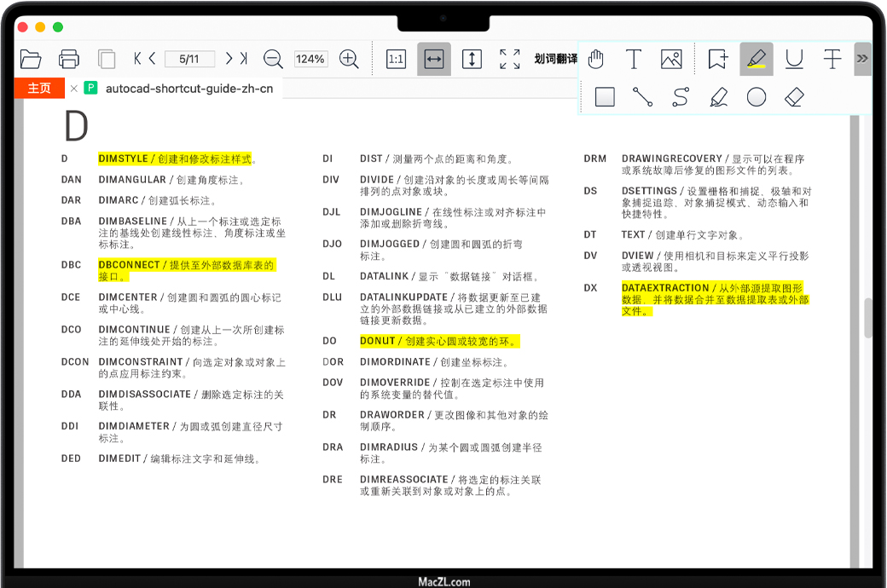Open the 124% zoom level box
This screenshot has height=588, width=887.
pos(310,59)
